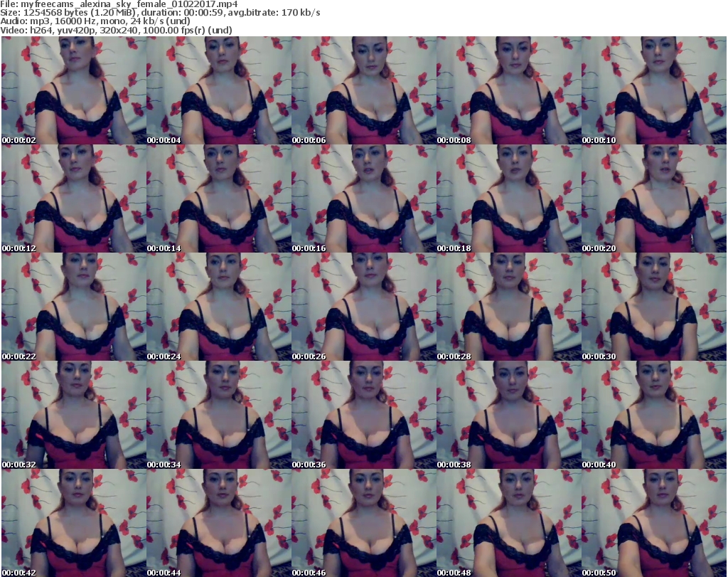Click the 'Video: h264, yuv420p' info line
728x577 pixels.
116,30
